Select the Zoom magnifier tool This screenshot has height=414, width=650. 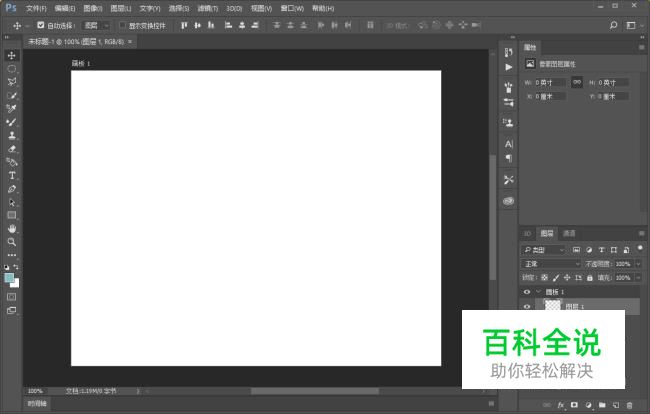(12, 242)
